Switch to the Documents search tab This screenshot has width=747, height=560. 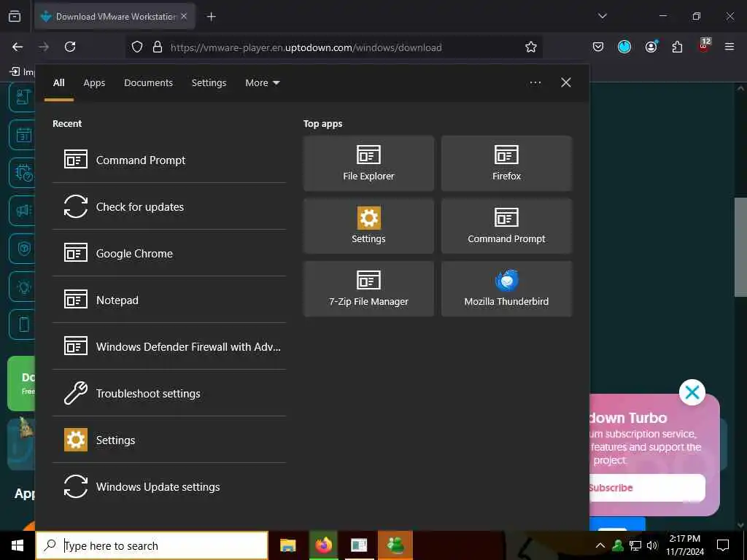[149, 83]
